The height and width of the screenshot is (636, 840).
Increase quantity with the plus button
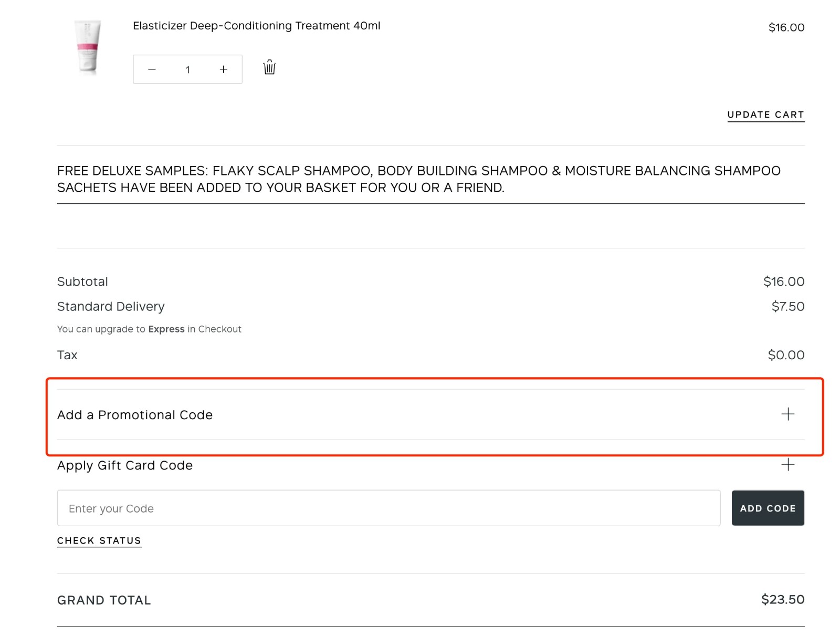tap(223, 69)
